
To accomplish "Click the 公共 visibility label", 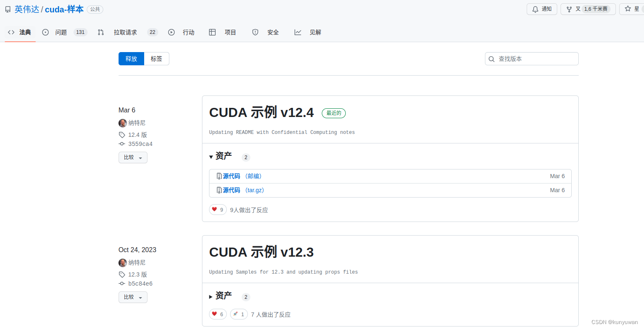I will [95, 9].
